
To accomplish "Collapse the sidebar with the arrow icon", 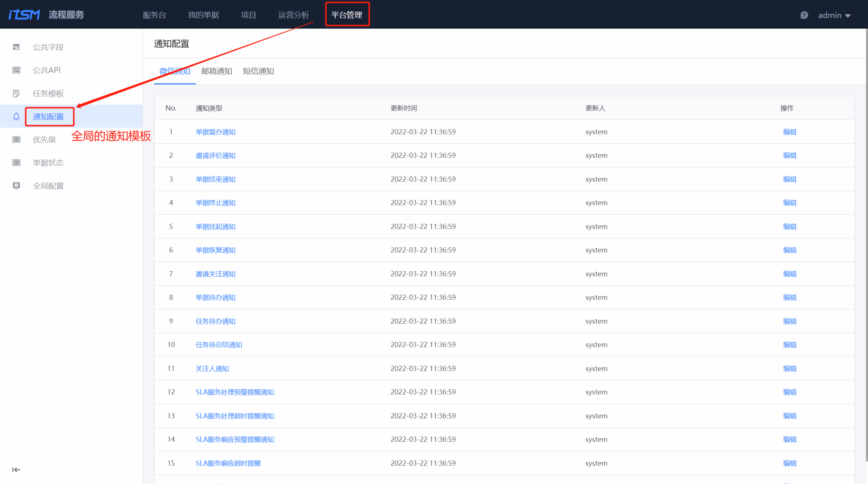I will tap(16, 470).
